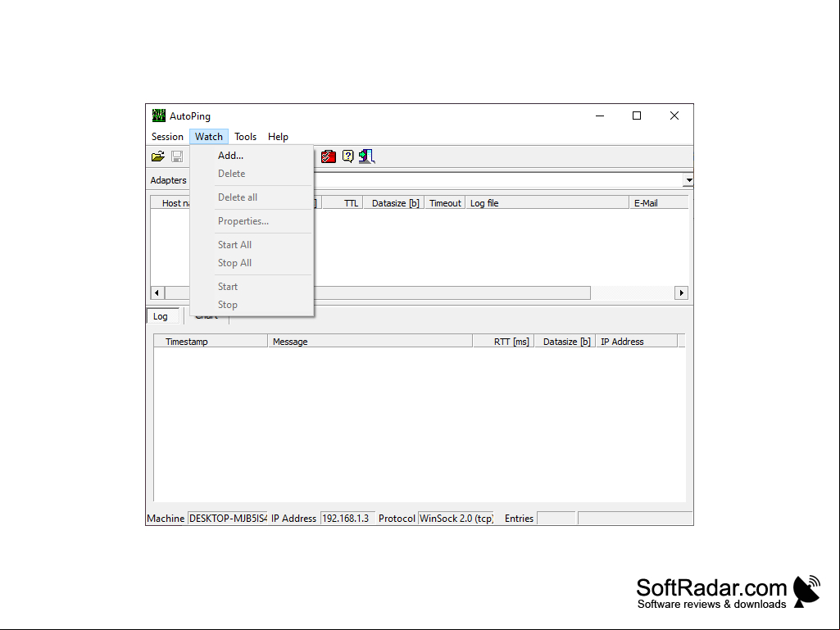The image size is (840, 630).
Task: Click the host list horizontal scrollbar thumb
Action: (x=452, y=293)
